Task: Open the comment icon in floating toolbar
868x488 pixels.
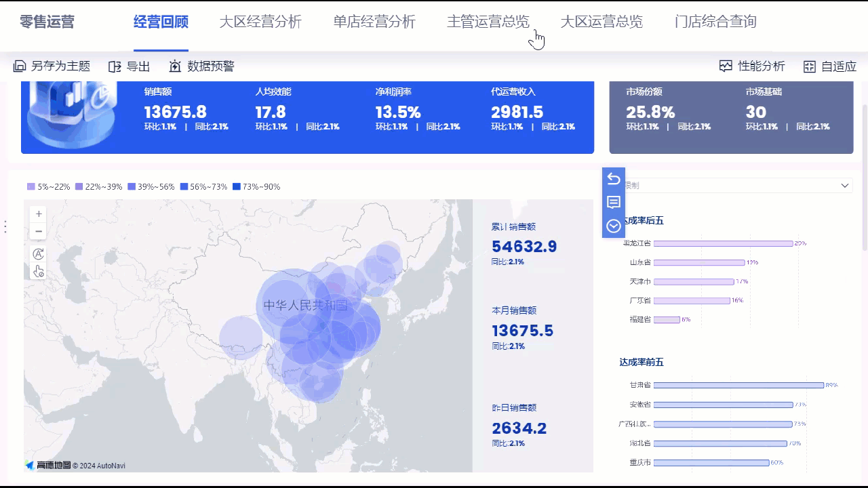Action: (x=614, y=202)
